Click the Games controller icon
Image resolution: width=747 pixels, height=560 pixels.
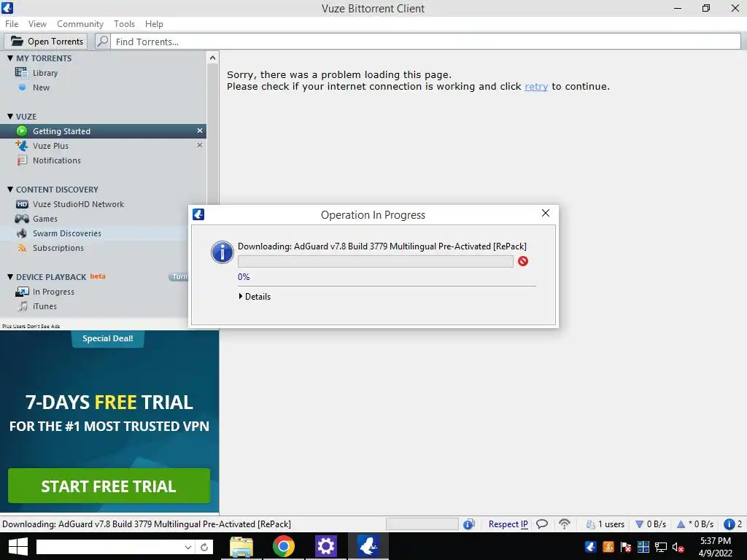coord(22,219)
